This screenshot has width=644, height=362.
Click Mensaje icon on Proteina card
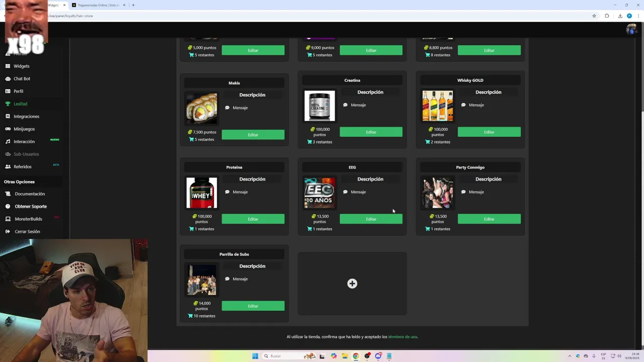227,192
